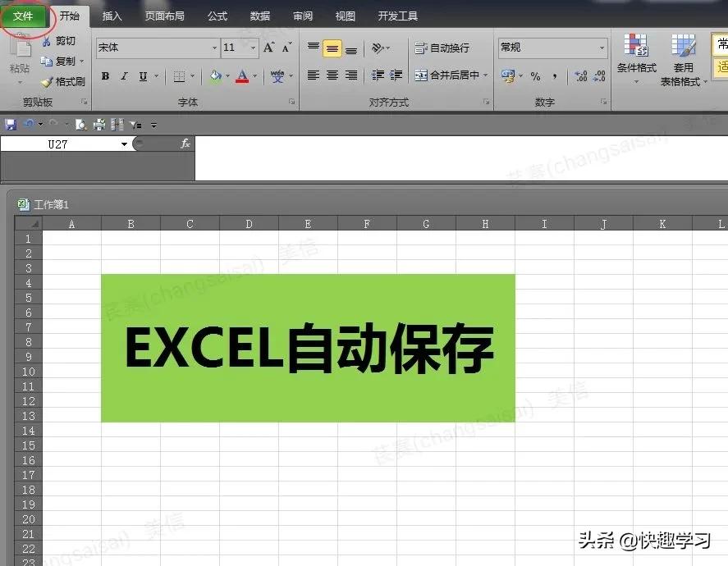Click the fx insert function icon
This screenshot has height=566, width=728.
point(185,144)
